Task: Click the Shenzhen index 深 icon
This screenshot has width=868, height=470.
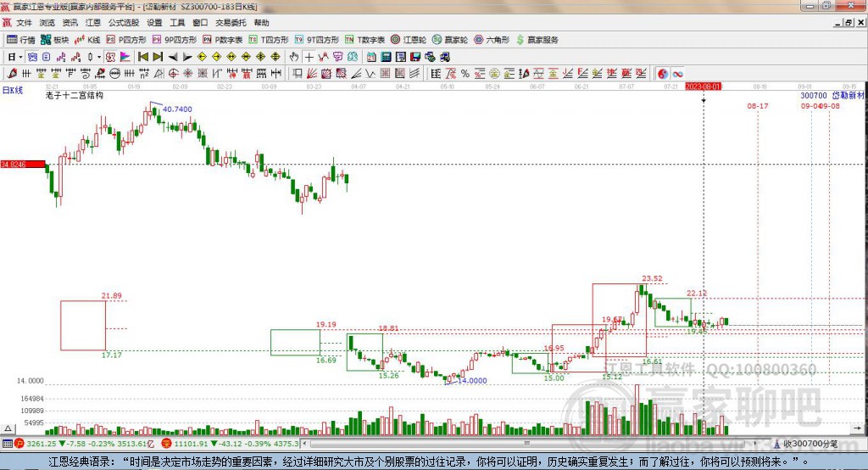Action: tap(167, 444)
